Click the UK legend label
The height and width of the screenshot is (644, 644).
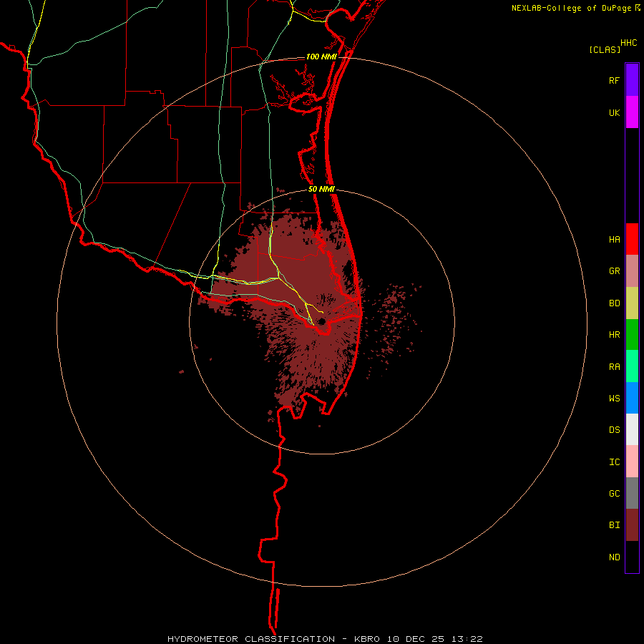[x=614, y=113]
